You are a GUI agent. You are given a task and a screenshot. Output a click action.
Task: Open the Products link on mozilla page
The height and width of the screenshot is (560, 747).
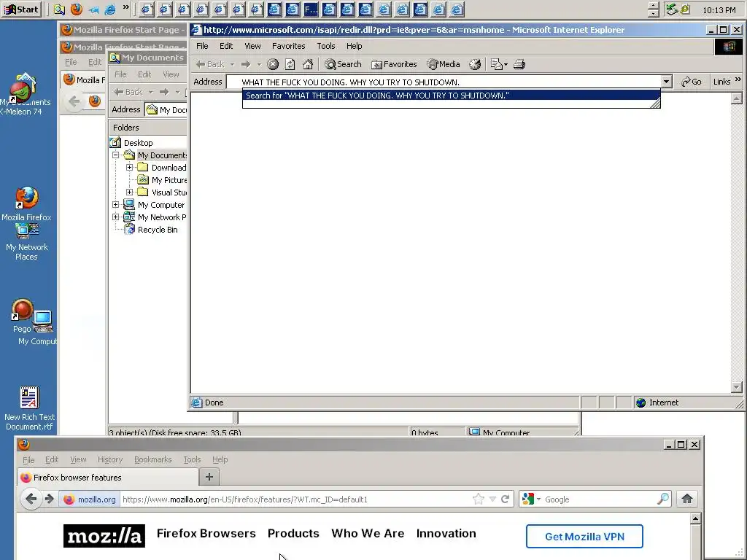293,533
